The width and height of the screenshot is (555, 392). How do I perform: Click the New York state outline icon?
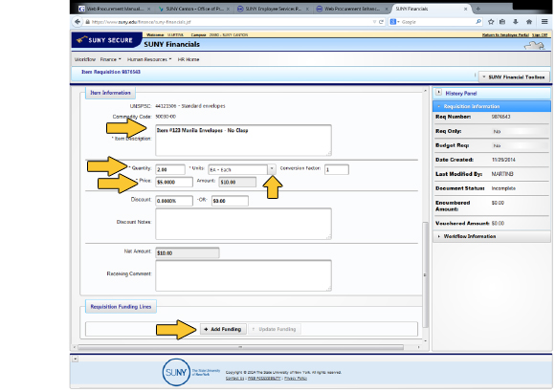pos(534,45)
